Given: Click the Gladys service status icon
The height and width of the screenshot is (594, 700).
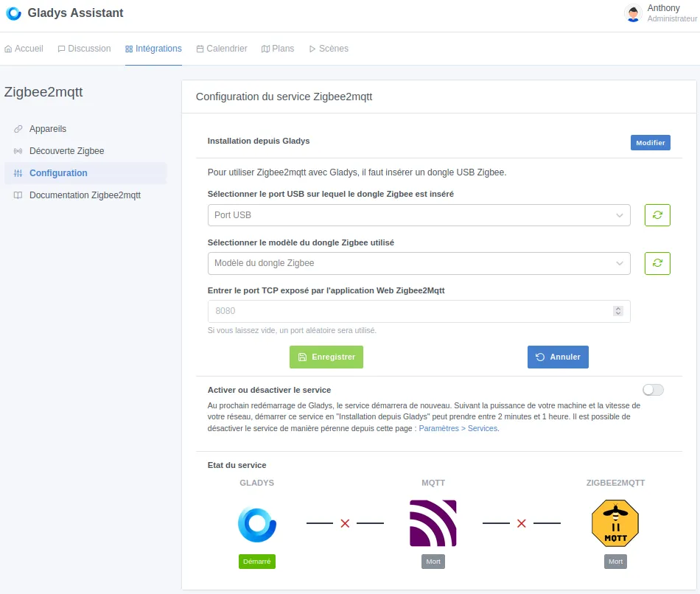Looking at the screenshot, I should [x=256, y=524].
